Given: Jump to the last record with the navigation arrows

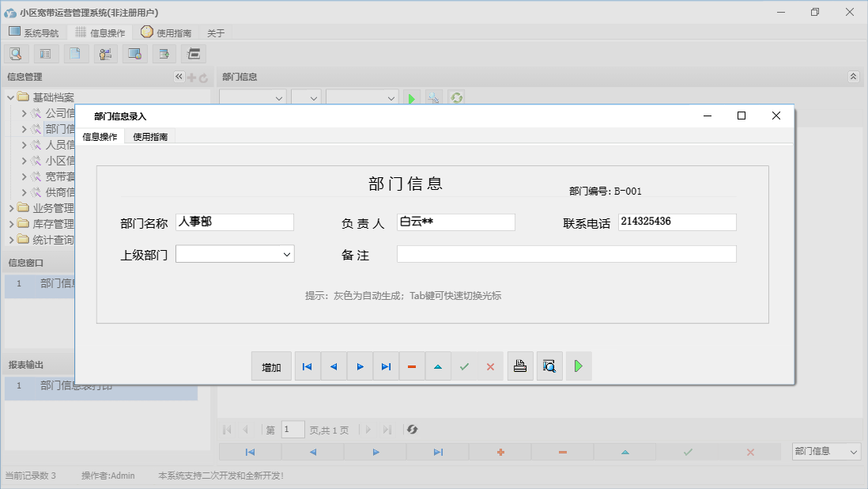Looking at the screenshot, I should click(386, 366).
